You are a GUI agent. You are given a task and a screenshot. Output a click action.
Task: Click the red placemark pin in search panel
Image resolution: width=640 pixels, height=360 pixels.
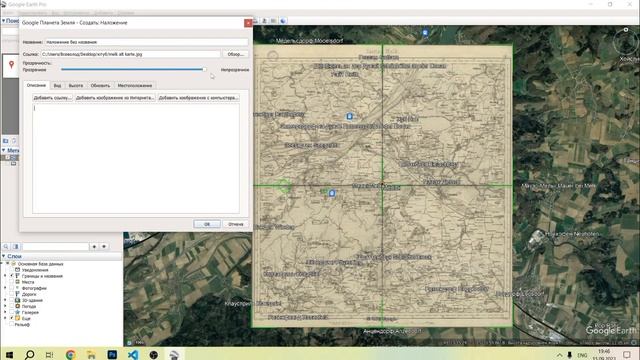(x=11, y=64)
